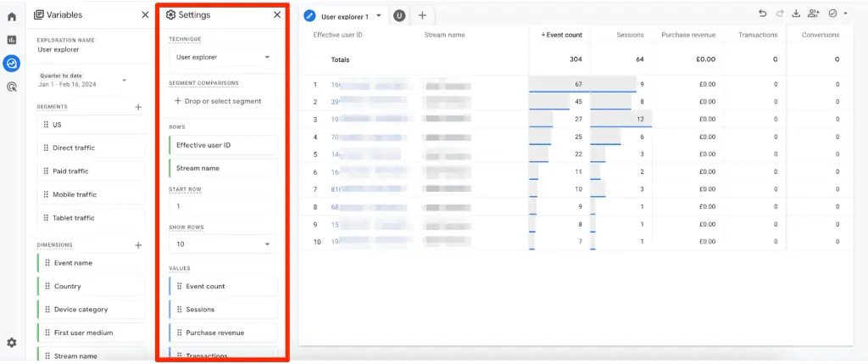Open the second tab with U icon
This screenshot has height=364, width=868.
point(399,16)
